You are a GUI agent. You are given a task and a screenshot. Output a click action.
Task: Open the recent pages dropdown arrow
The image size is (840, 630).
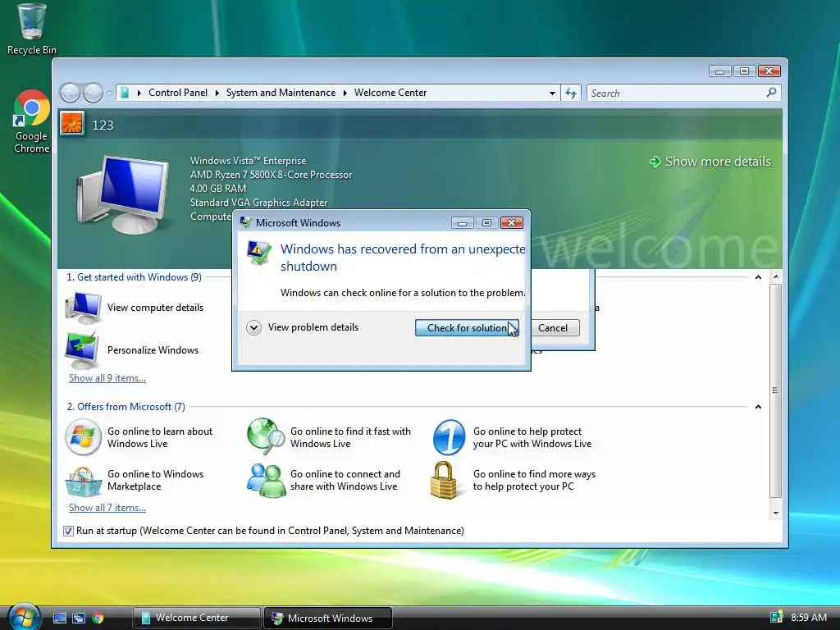pos(109,94)
